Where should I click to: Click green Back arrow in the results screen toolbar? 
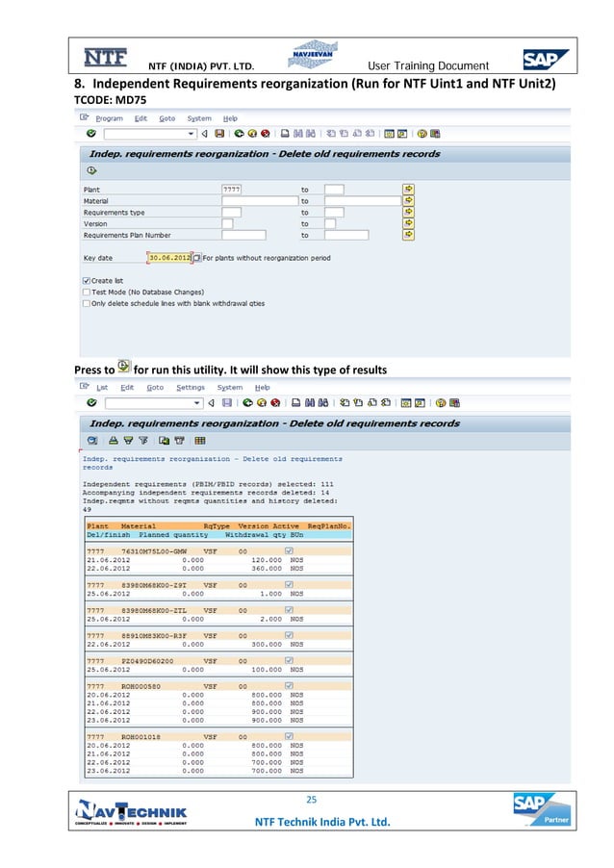pos(248,403)
